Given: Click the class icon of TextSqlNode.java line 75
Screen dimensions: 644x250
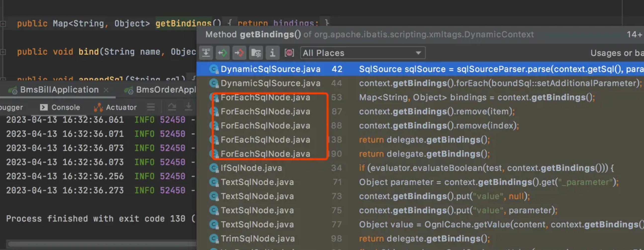Looking at the screenshot, I should tap(214, 210).
